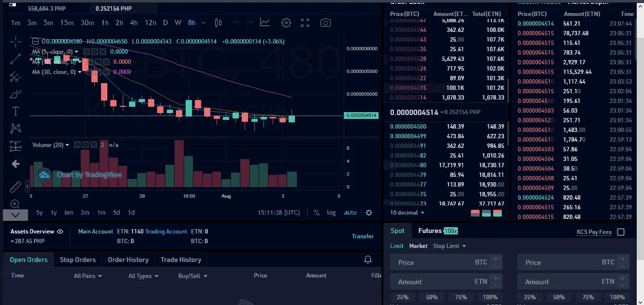Select the forecasting and measurement tool

15,146
